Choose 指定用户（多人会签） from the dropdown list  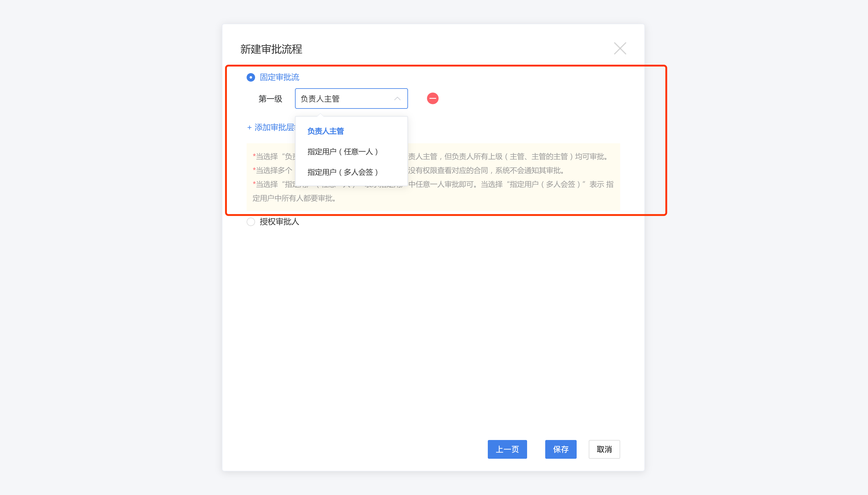[351, 172]
